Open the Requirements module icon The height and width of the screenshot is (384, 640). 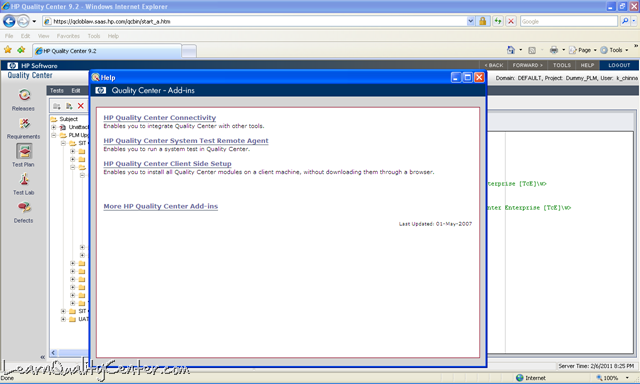click(x=24, y=123)
